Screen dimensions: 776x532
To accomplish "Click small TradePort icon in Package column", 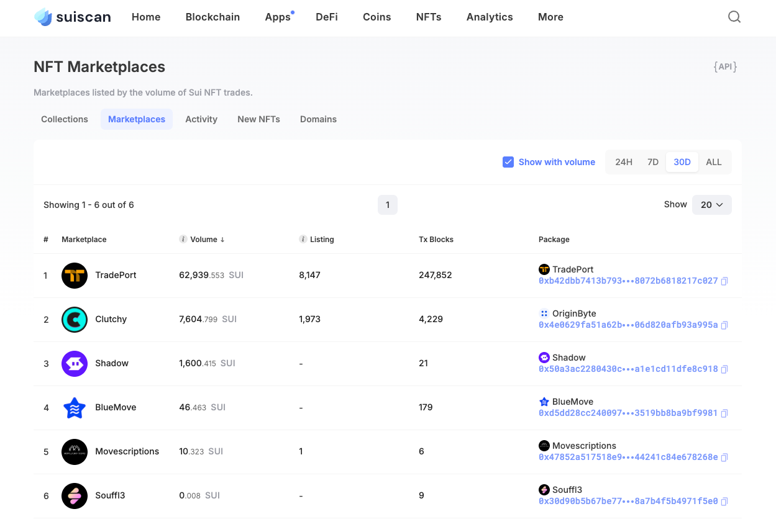I will 544,269.
